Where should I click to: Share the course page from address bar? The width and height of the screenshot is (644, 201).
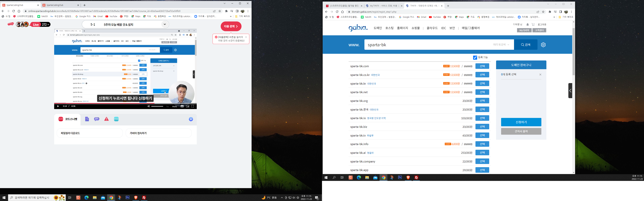pyautogui.click(x=214, y=11)
